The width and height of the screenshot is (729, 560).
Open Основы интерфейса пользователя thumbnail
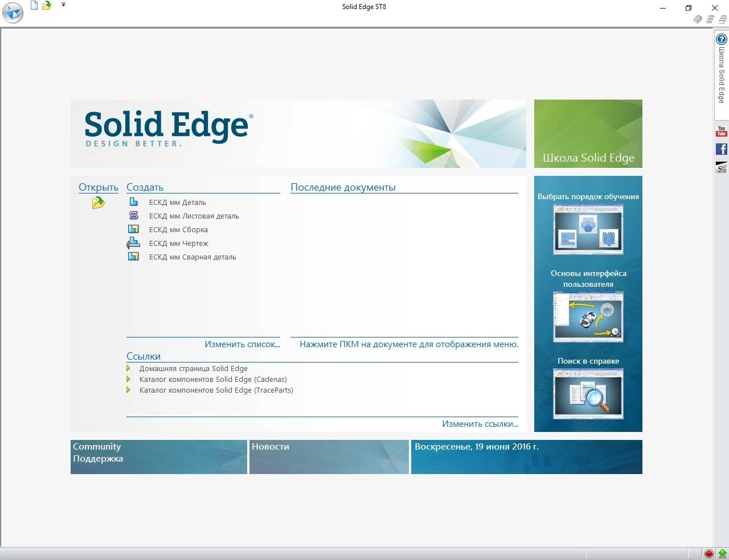(x=588, y=317)
